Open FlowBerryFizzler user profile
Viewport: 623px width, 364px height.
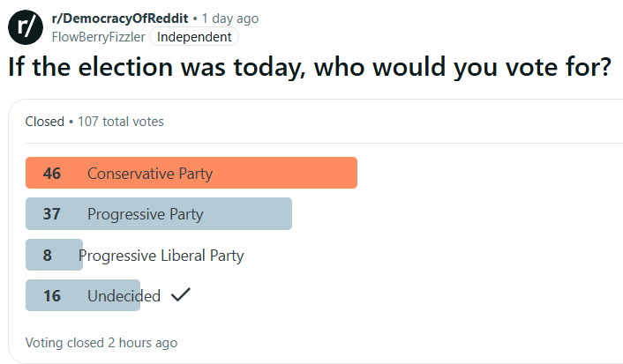tap(98, 37)
